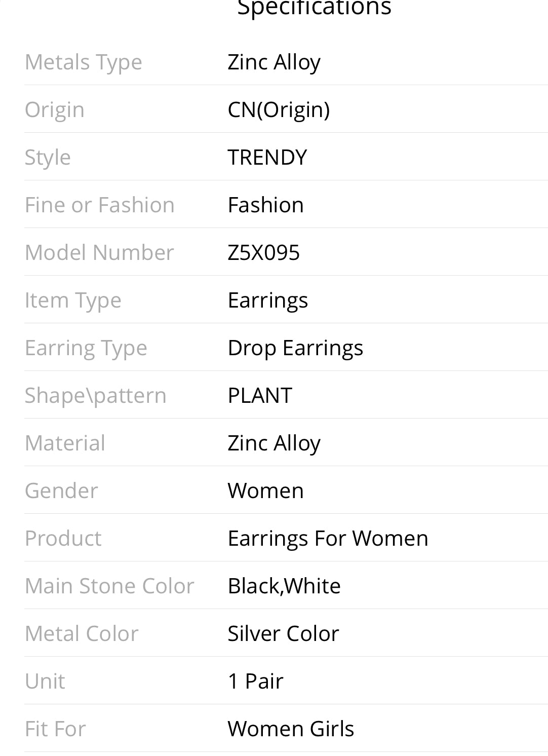Select the Earring Type label
The width and height of the screenshot is (548, 756).
pos(86,348)
